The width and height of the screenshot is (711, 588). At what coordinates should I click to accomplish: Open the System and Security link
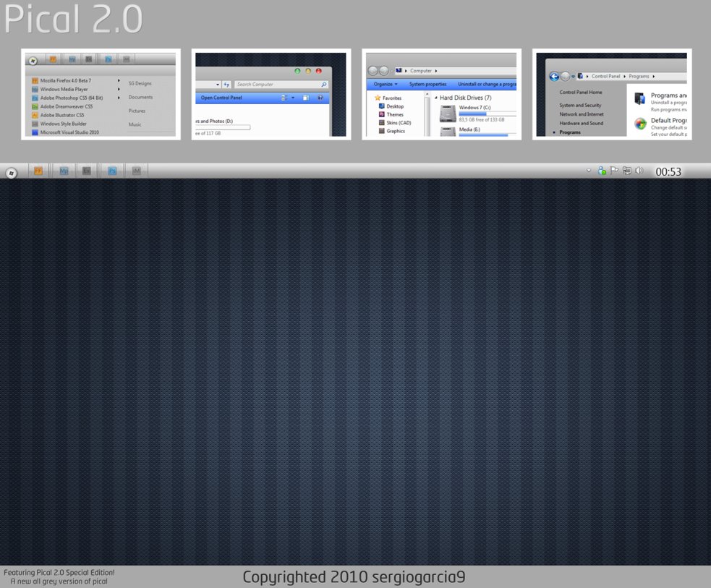[580, 106]
